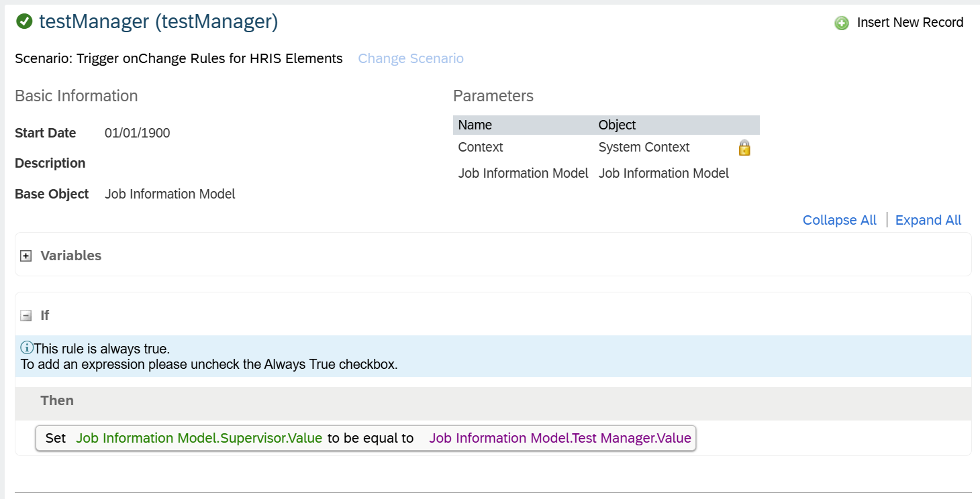Image resolution: width=980 pixels, height=499 pixels.
Task: Click the 'This rule is always true' message
Action: [102, 349]
